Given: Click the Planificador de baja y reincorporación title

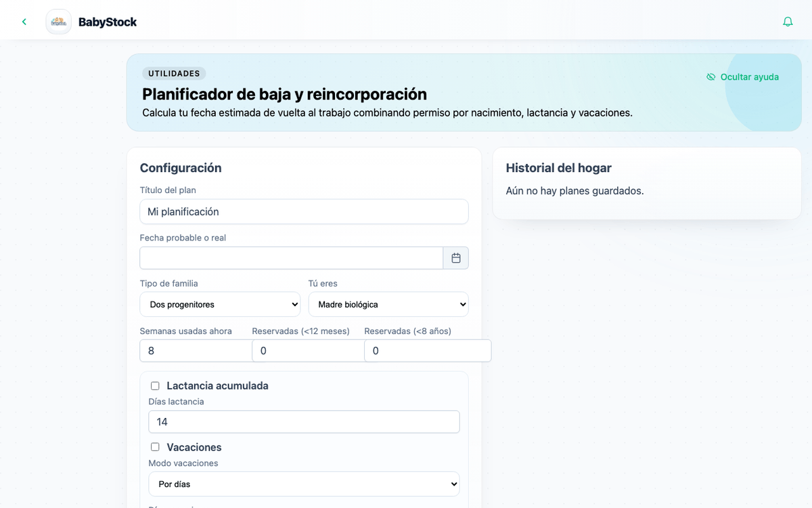Looking at the screenshot, I should tap(284, 94).
